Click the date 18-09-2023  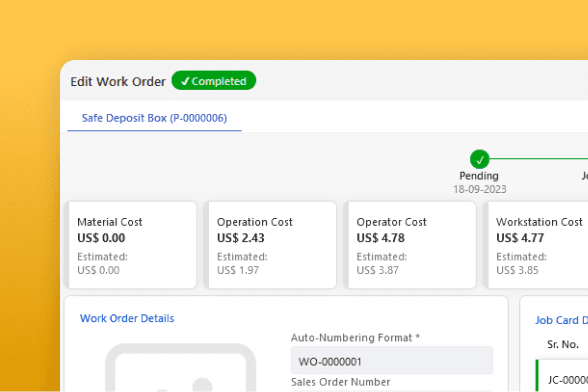click(x=480, y=189)
